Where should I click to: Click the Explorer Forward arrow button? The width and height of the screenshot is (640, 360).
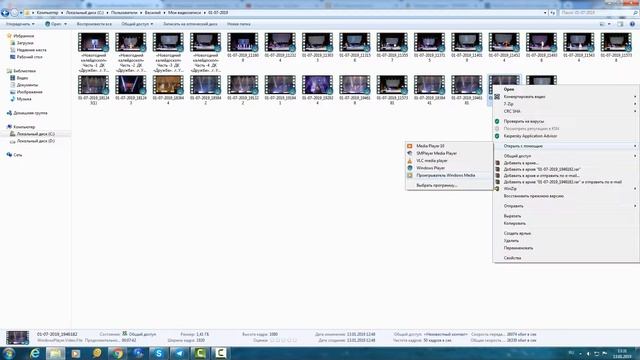click(14, 13)
